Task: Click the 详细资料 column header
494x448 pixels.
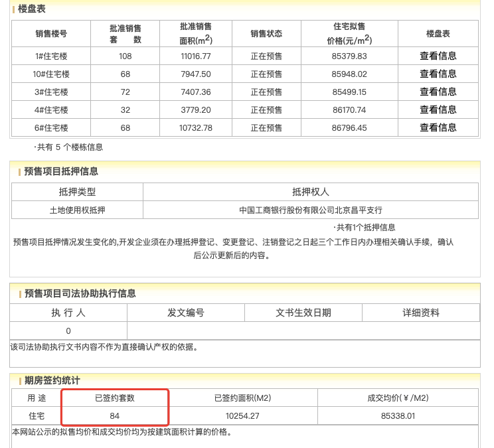Action: point(421,313)
